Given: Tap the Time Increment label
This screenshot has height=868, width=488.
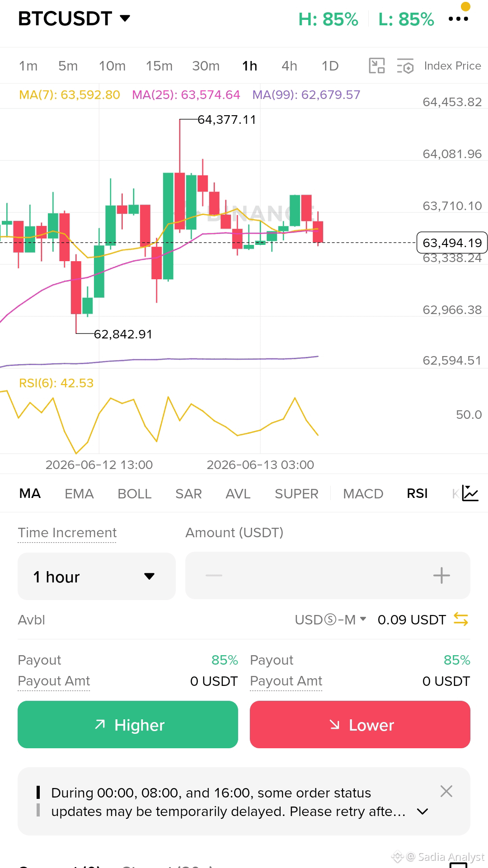Looking at the screenshot, I should coord(67,533).
